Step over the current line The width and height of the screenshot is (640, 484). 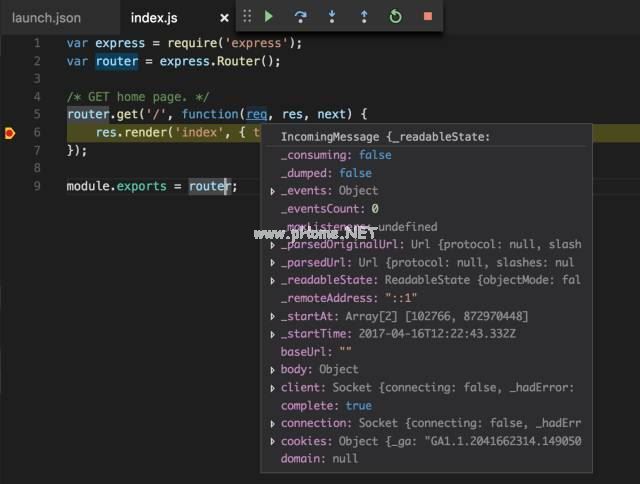point(300,16)
